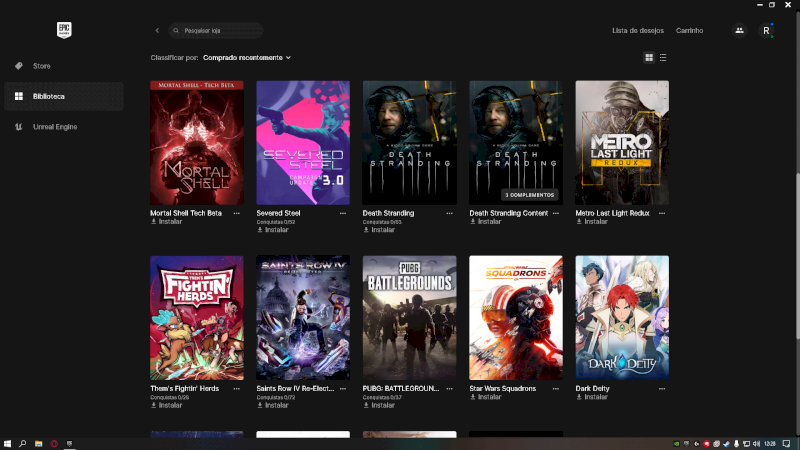Click Instalar under Metro Last Light Redux

point(594,221)
